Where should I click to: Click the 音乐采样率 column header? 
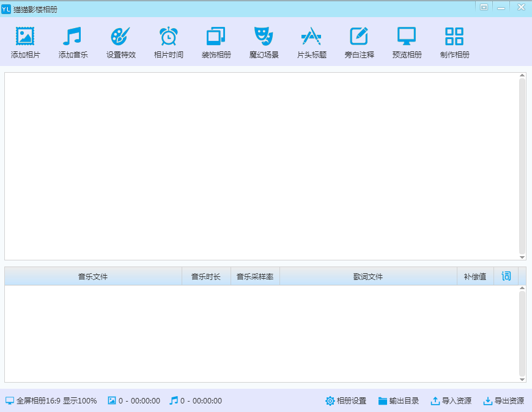255,276
